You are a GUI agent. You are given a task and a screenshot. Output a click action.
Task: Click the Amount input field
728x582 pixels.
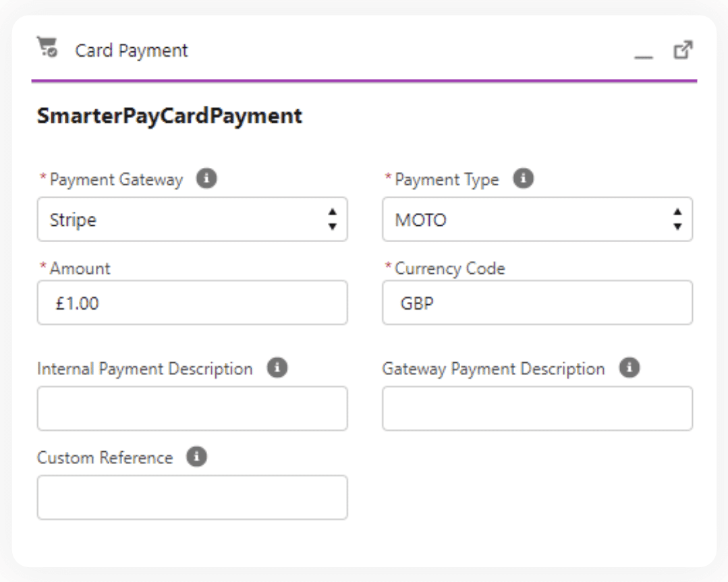click(x=192, y=303)
